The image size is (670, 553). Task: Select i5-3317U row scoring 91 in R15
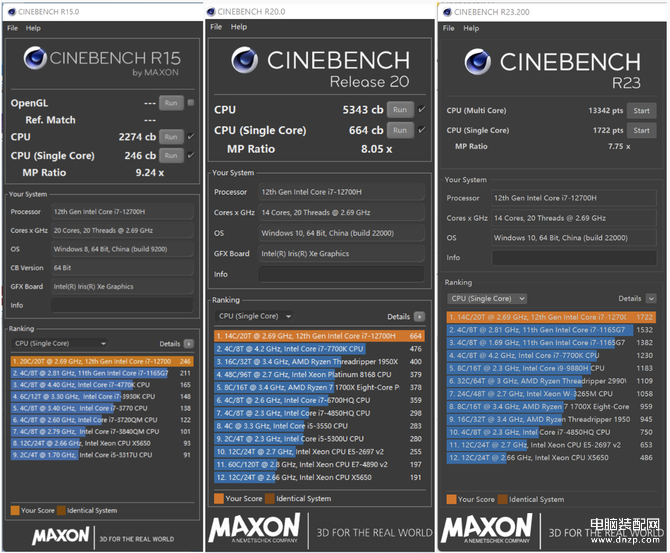pyautogui.click(x=102, y=455)
